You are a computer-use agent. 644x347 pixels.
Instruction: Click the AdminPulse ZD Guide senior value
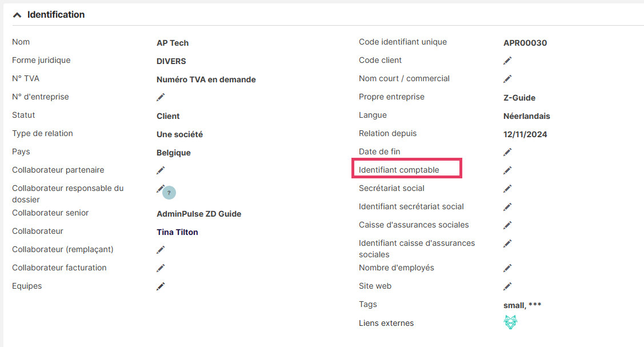(199, 214)
